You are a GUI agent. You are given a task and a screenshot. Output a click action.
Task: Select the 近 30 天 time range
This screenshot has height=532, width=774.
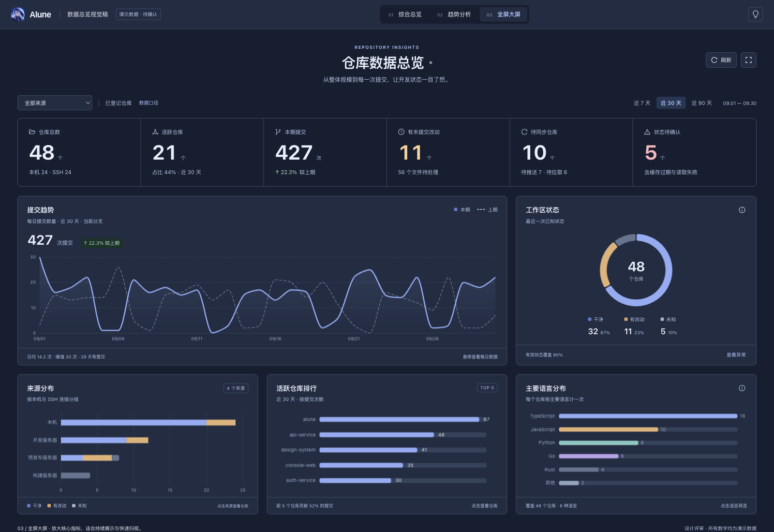click(x=671, y=103)
